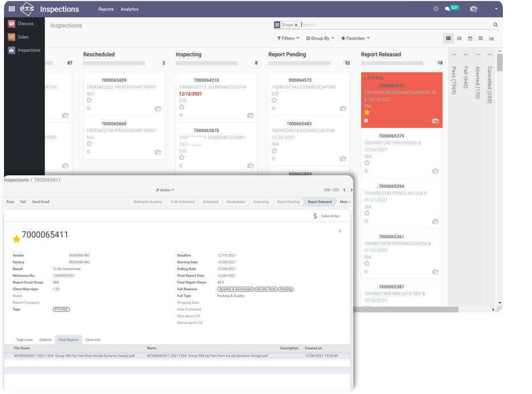Toggle the yellow star beside 7000065411 heading
This screenshot has height=394, width=532.
pos(17,239)
